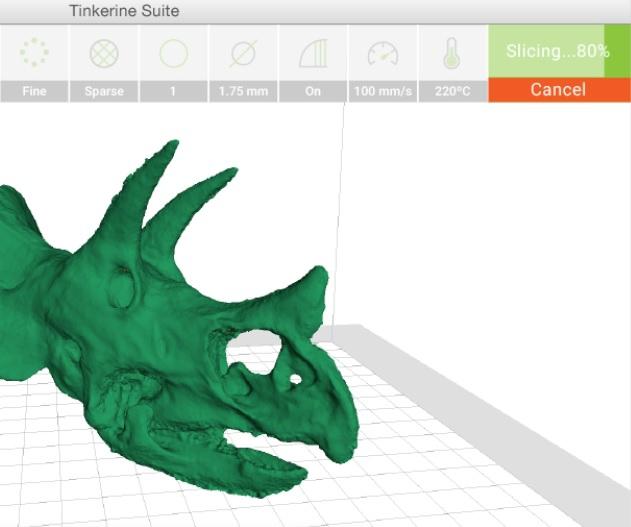Select the wall thickness circle icon
Viewport: 631px width, 527px height.
[x=174, y=53]
